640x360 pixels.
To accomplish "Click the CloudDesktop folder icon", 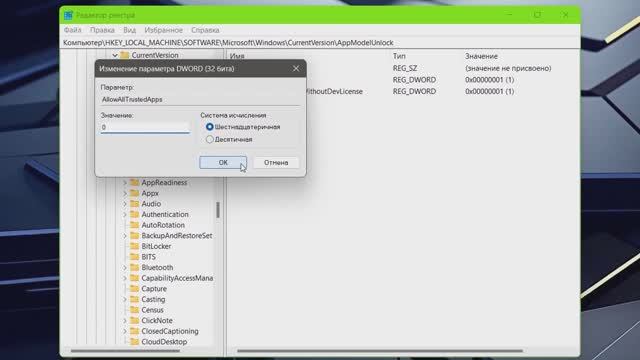I will tap(134, 342).
